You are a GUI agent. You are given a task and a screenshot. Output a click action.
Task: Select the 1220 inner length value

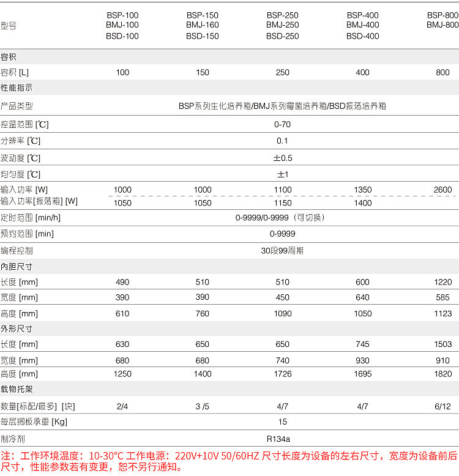[x=442, y=282]
